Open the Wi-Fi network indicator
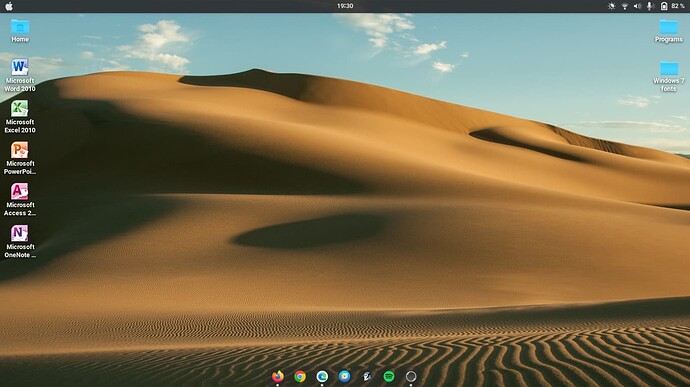The height and width of the screenshot is (387, 690). 624,6
